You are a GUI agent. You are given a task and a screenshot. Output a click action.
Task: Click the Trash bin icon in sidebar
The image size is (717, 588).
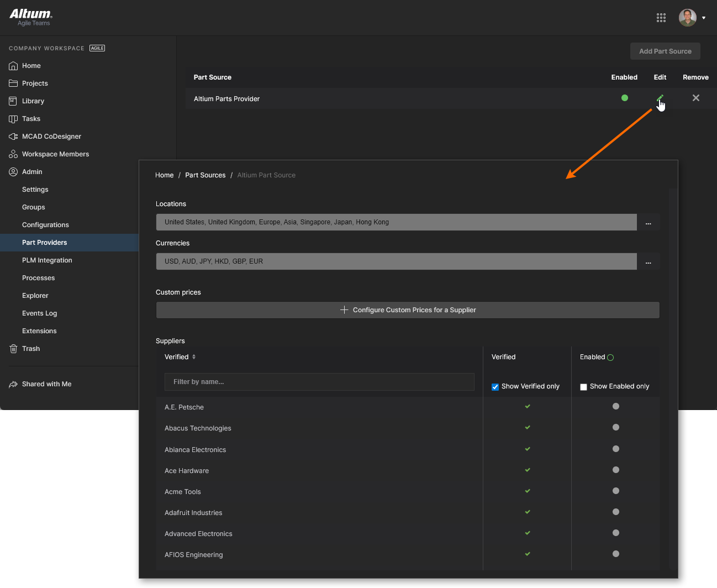pyautogui.click(x=13, y=349)
